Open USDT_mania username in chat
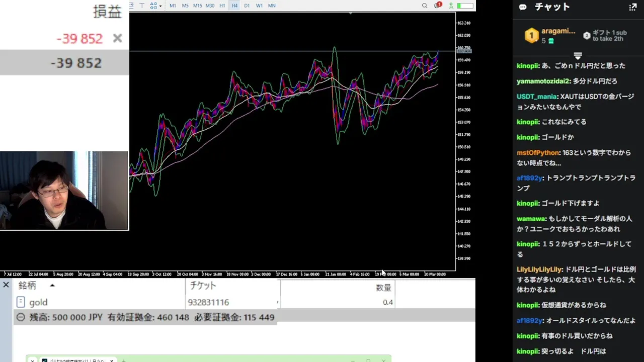This screenshot has width=644, height=362. (x=537, y=97)
